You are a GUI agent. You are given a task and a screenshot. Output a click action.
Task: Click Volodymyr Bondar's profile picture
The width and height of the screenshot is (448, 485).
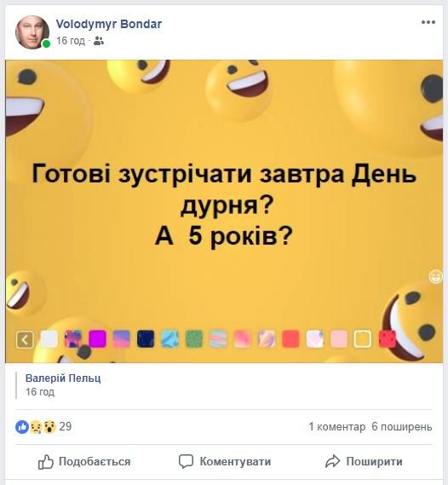coord(32,32)
